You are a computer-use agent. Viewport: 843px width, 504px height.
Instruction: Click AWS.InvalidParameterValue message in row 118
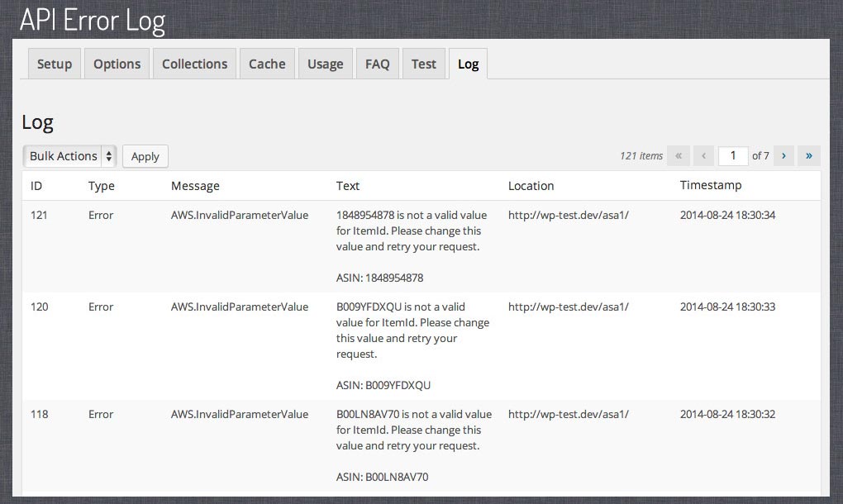click(240, 414)
